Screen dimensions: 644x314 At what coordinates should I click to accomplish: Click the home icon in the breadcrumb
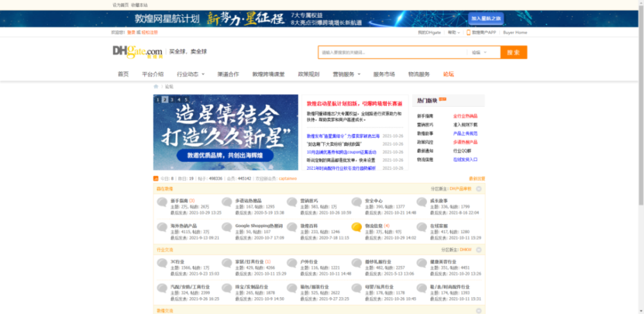coord(156,86)
